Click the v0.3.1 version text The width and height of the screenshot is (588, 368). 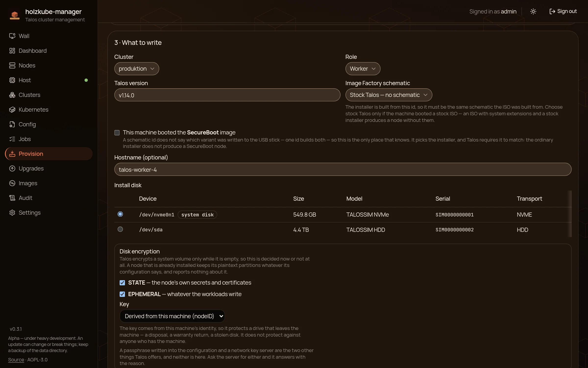[x=16, y=329]
